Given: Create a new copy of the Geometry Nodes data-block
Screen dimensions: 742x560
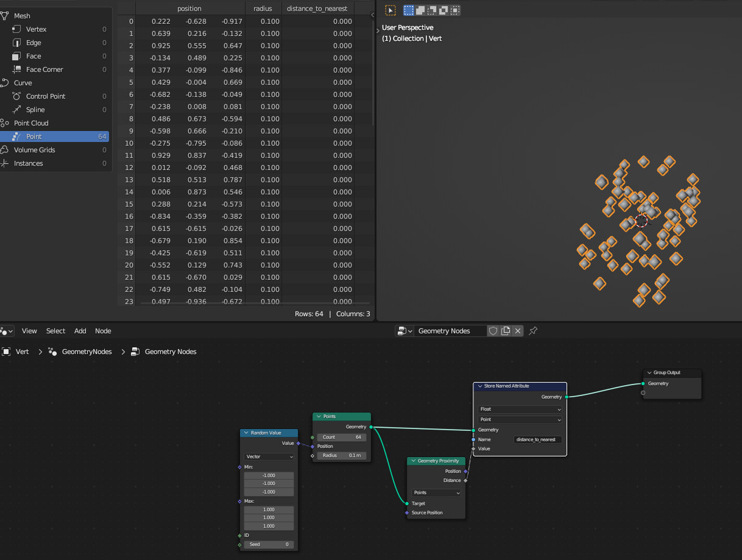Looking at the screenshot, I should (x=506, y=330).
